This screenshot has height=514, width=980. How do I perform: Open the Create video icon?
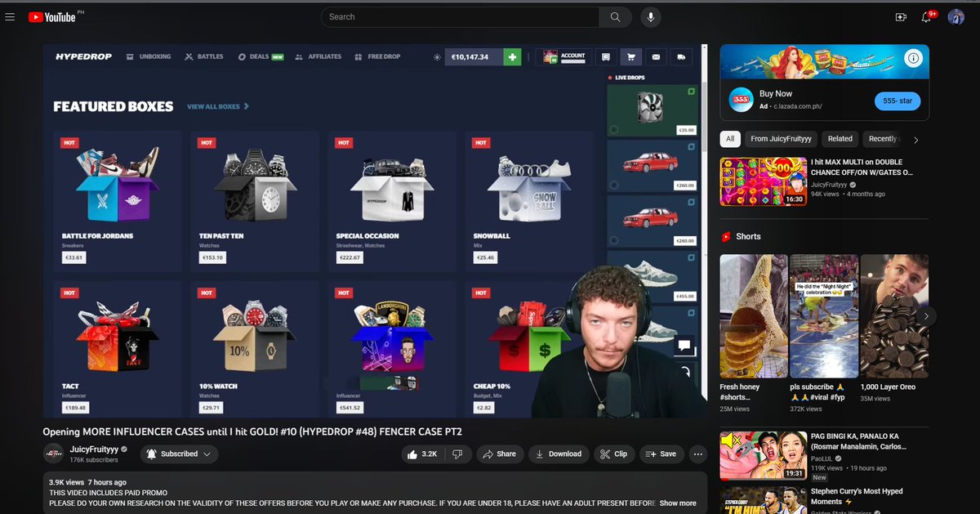pyautogui.click(x=901, y=16)
